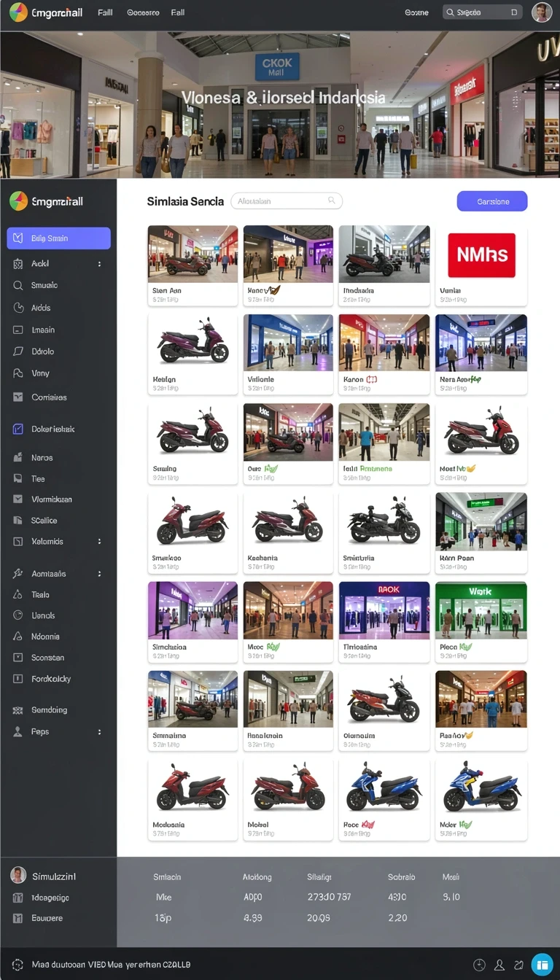
Task: Click the person icon in bottom bar
Action: (x=499, y=965)
